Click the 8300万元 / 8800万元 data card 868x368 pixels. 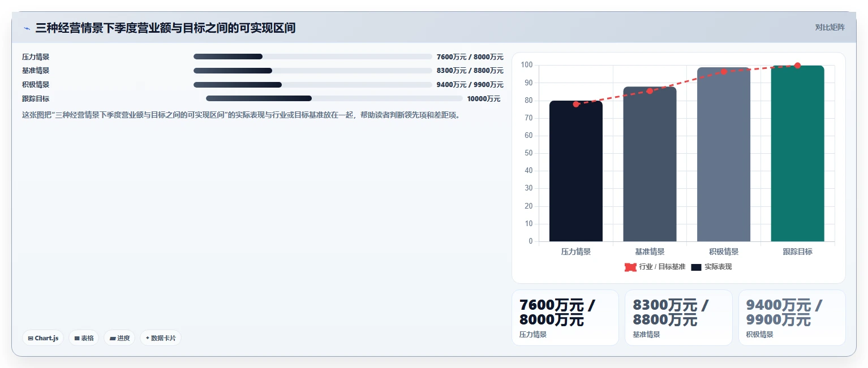pyautogui.click(x=678, y=318)
